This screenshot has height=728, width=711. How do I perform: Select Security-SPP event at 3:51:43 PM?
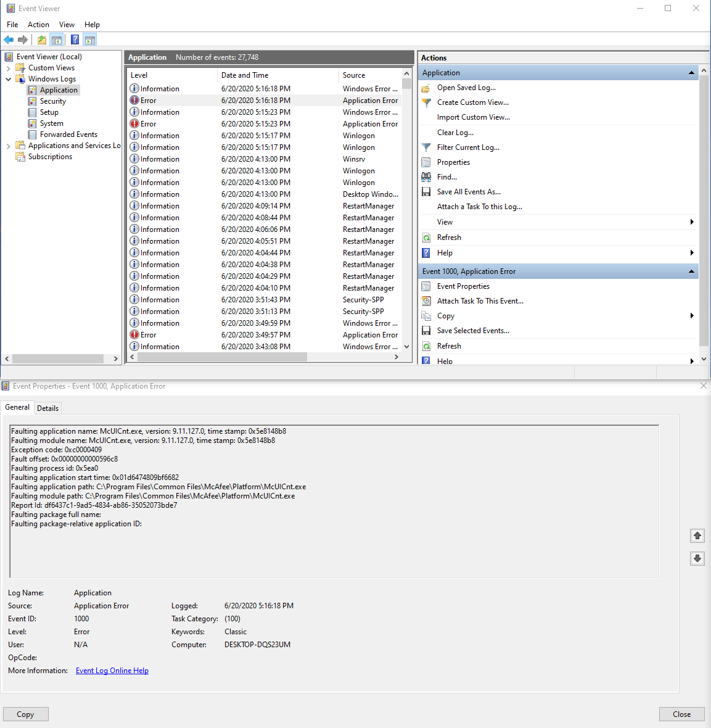pos(265,299)
